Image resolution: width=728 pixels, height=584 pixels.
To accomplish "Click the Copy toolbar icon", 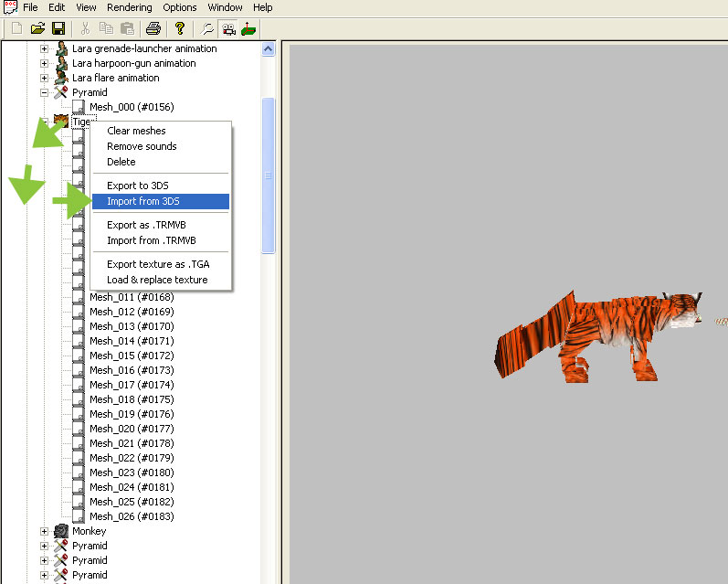I will point(106,29).
